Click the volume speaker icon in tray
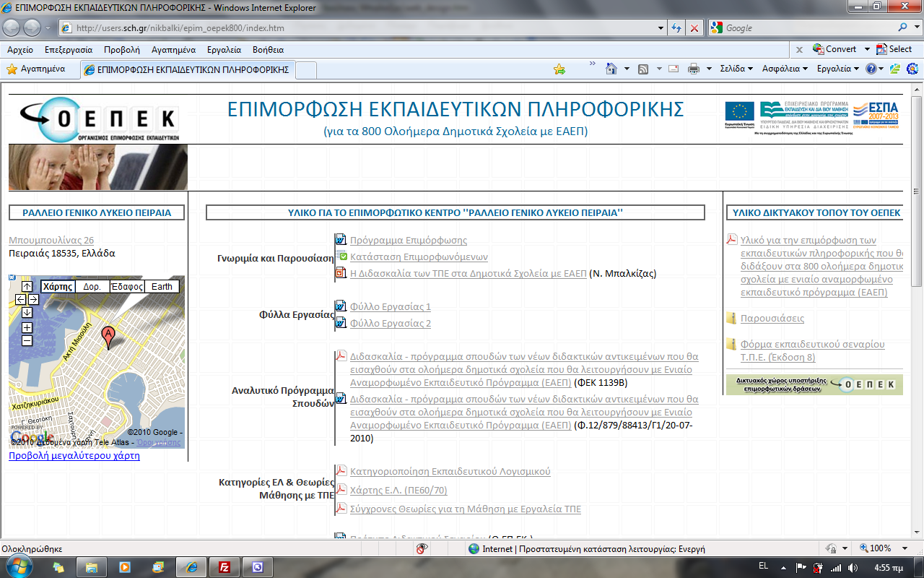924x578 pixels. pos(853,567)
